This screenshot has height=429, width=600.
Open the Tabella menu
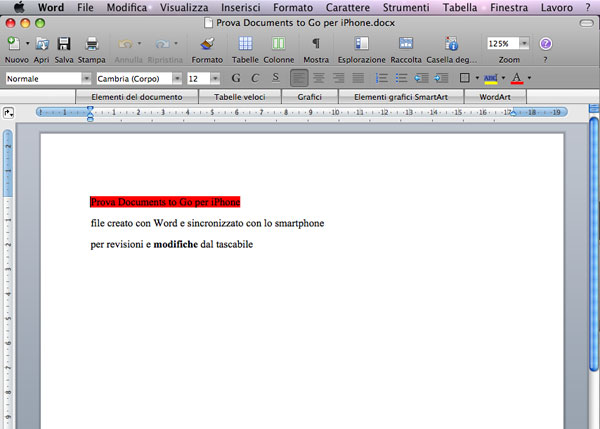(x=460, y=7)
